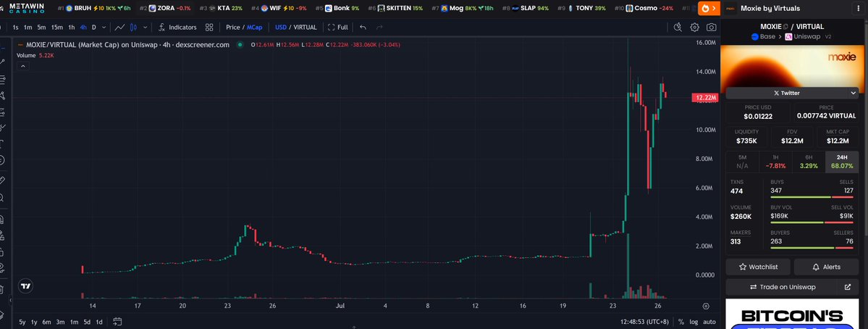The height and width of the screenshot is (329, 868).
Task: Click the reset time scale icon
Action: coord(706,306)
